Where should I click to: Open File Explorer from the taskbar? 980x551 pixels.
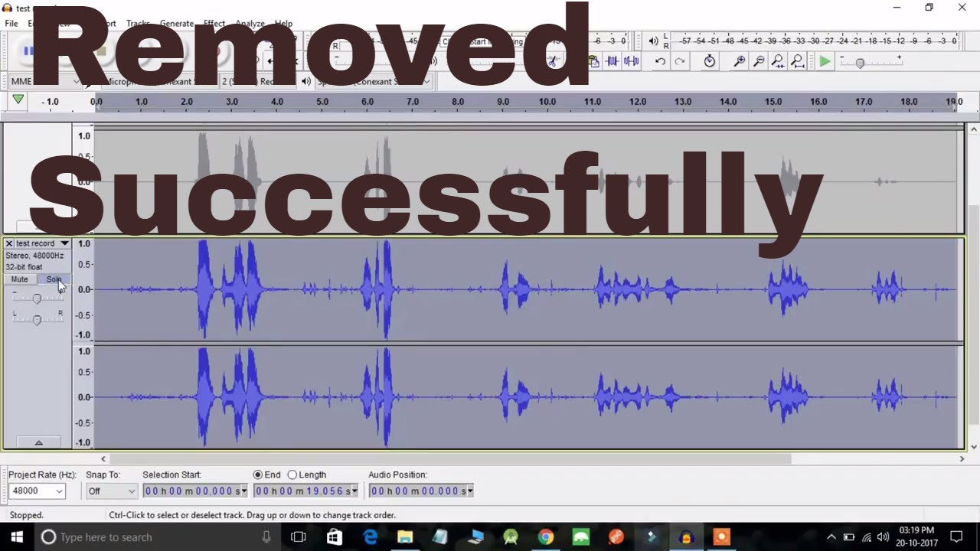(x=405, y=537)
